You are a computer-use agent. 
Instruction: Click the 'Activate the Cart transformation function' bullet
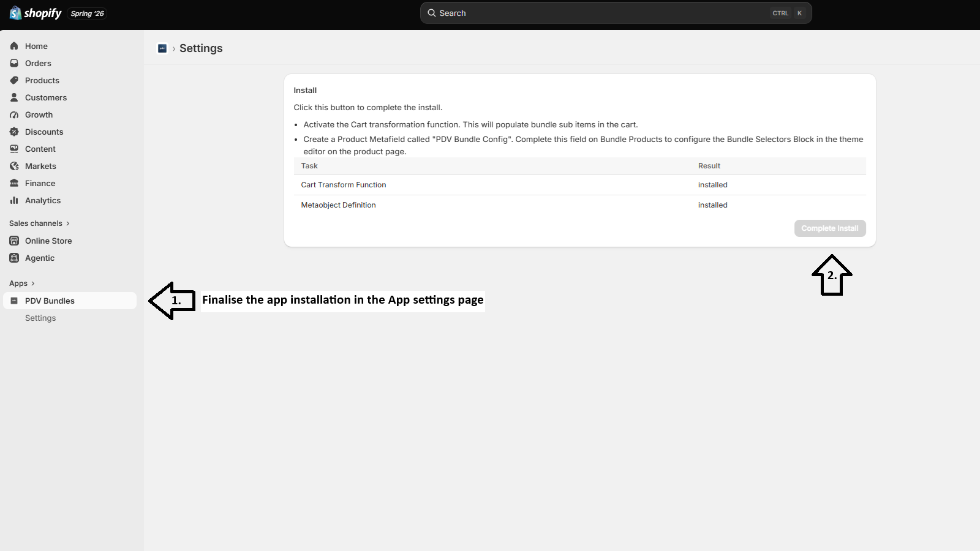(x=470, y=124)
